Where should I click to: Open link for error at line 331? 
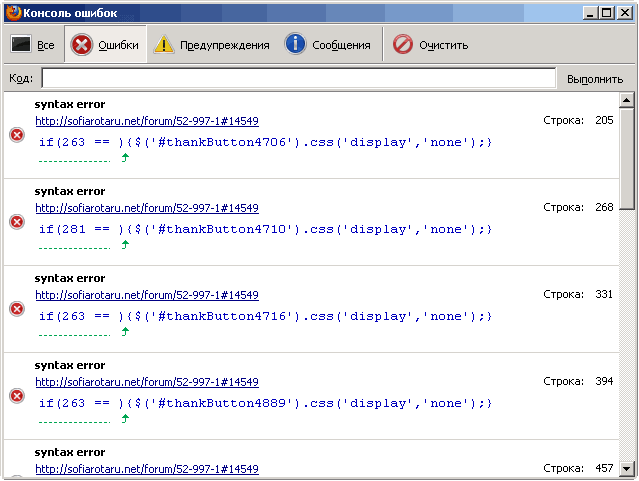coord(147,295)
